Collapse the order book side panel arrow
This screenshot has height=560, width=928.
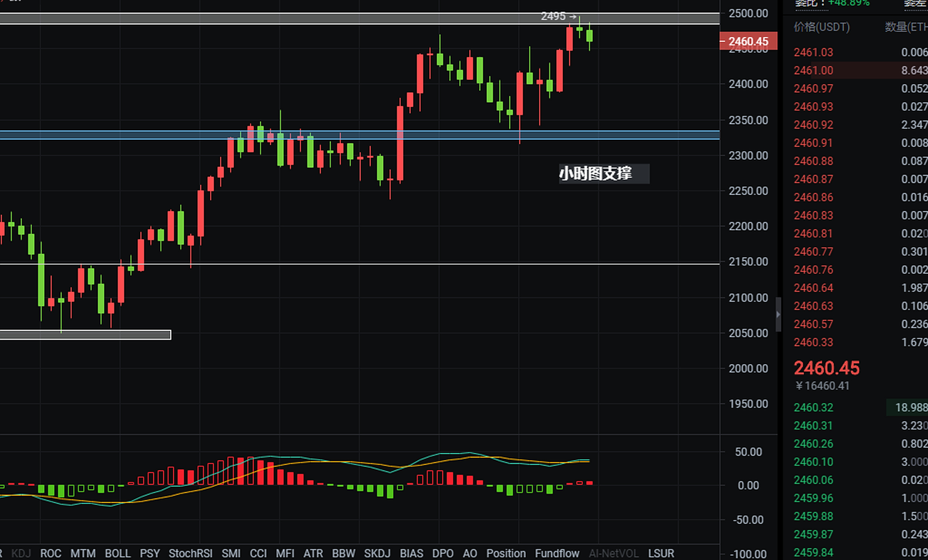click(778, 314)
